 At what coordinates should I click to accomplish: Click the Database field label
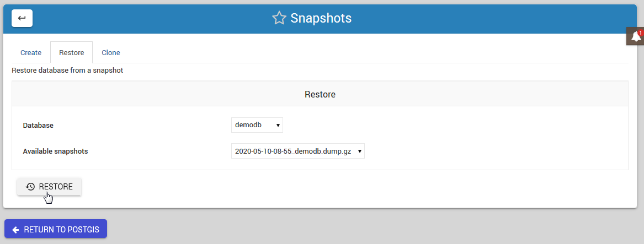click(x=38, y=126)
